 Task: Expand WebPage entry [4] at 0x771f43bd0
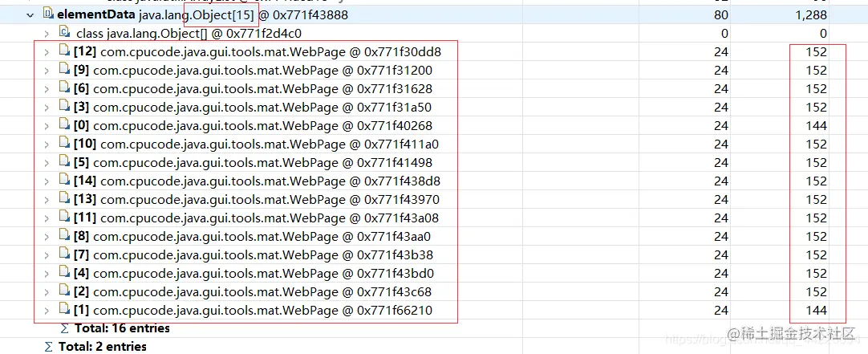click(x=47, y=274)
